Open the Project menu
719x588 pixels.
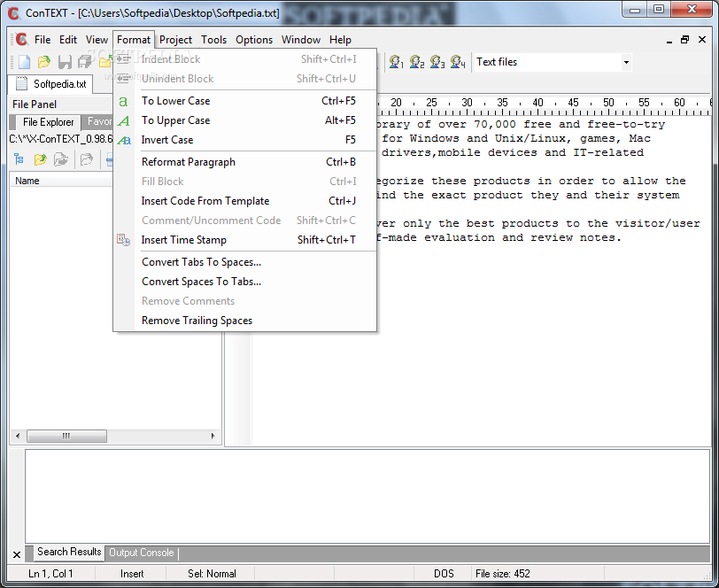(175, 40)
